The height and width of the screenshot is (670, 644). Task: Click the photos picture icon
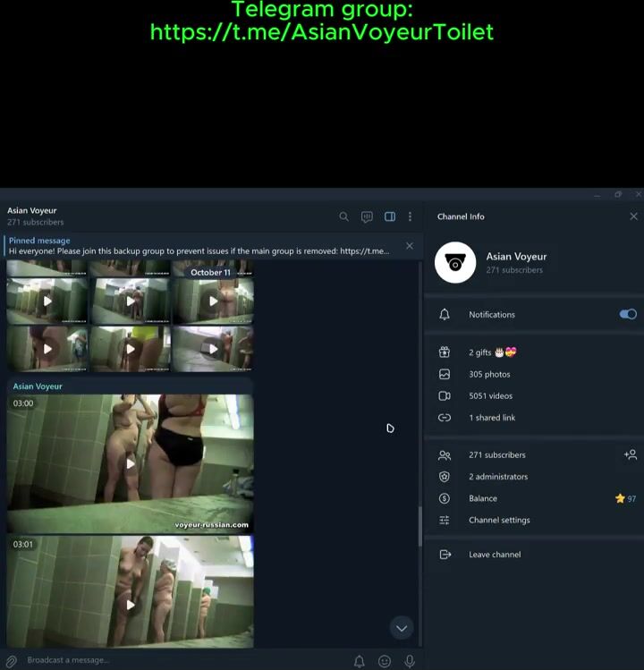point(445,374)
